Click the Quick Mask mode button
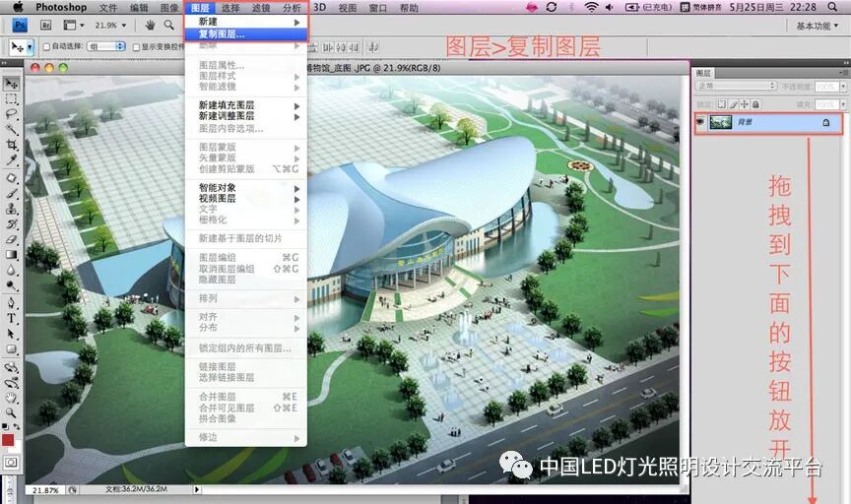The width and height of the screenshot is (851, 504). (12, 463)
